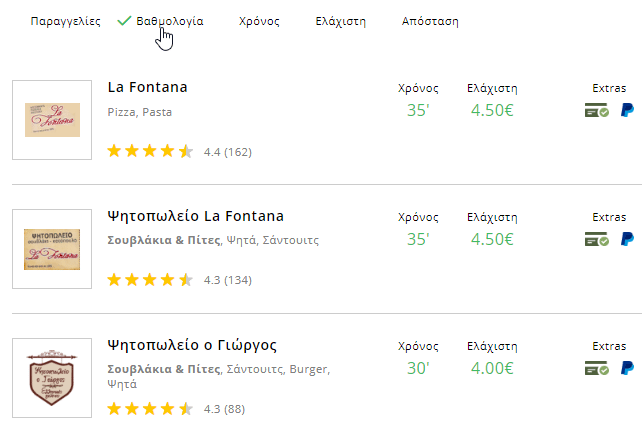Sort restaurants by Απόσταση
The width and height of the screenshot is (642, 428).
[430, 21]
